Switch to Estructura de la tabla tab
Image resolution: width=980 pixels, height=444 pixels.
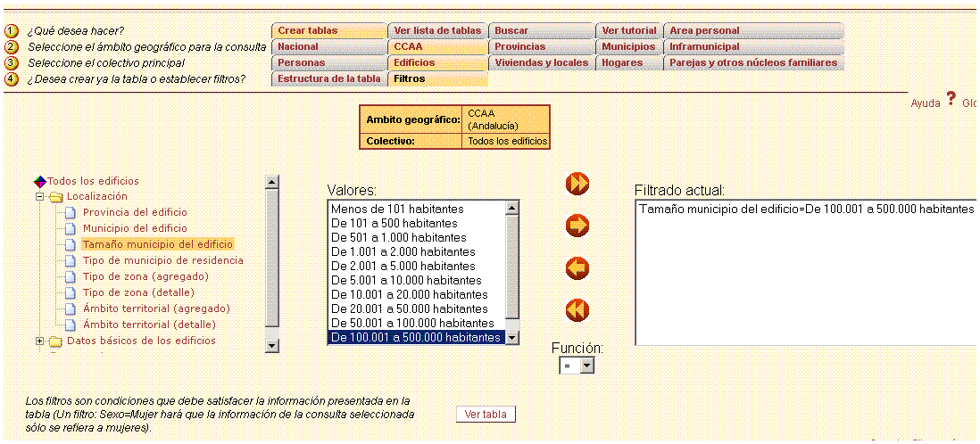pyautogui.click(x=328, y=79)
